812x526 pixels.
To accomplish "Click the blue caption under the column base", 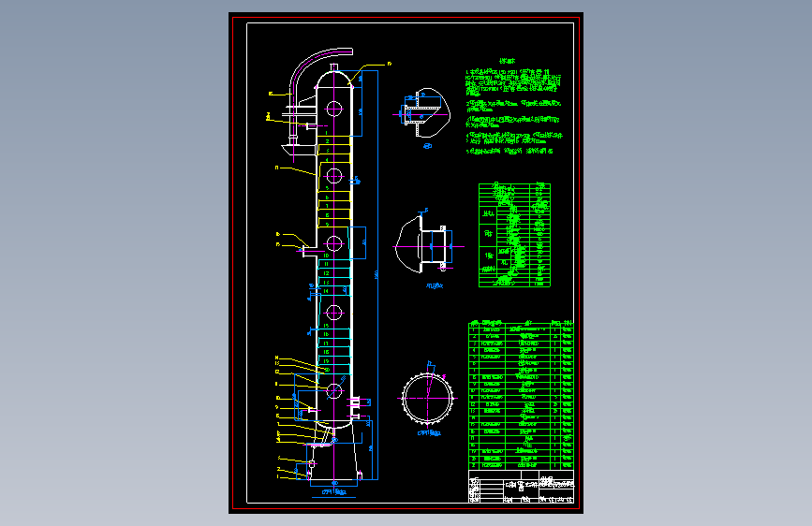I will 334,492.
